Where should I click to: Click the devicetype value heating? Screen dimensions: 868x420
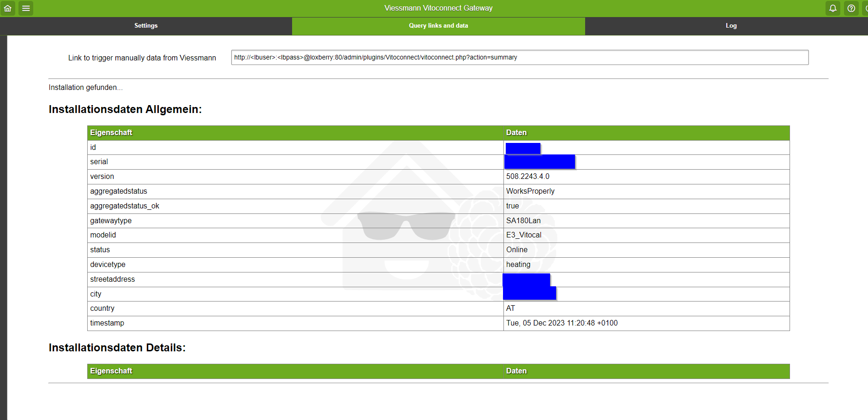click(518, 265)
